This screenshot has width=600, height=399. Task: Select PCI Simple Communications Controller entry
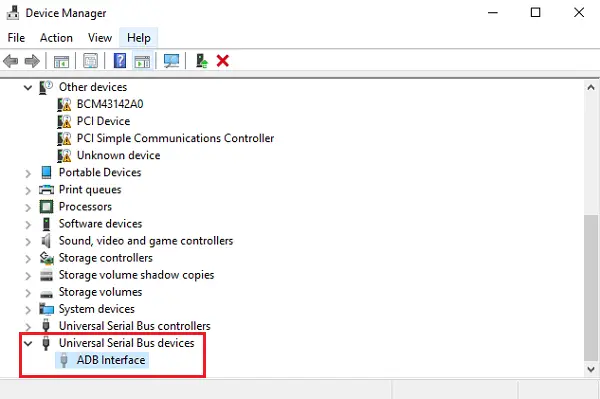coord(175,138)
